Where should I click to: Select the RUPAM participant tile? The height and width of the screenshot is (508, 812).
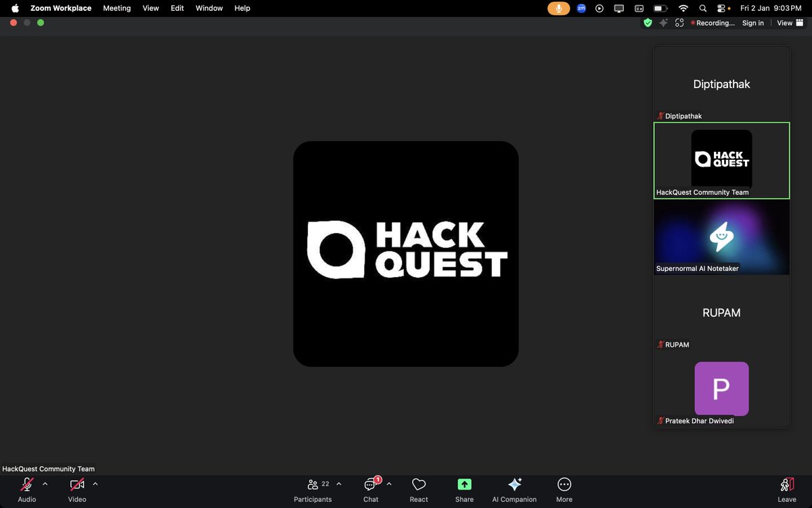tap(722, 313)
